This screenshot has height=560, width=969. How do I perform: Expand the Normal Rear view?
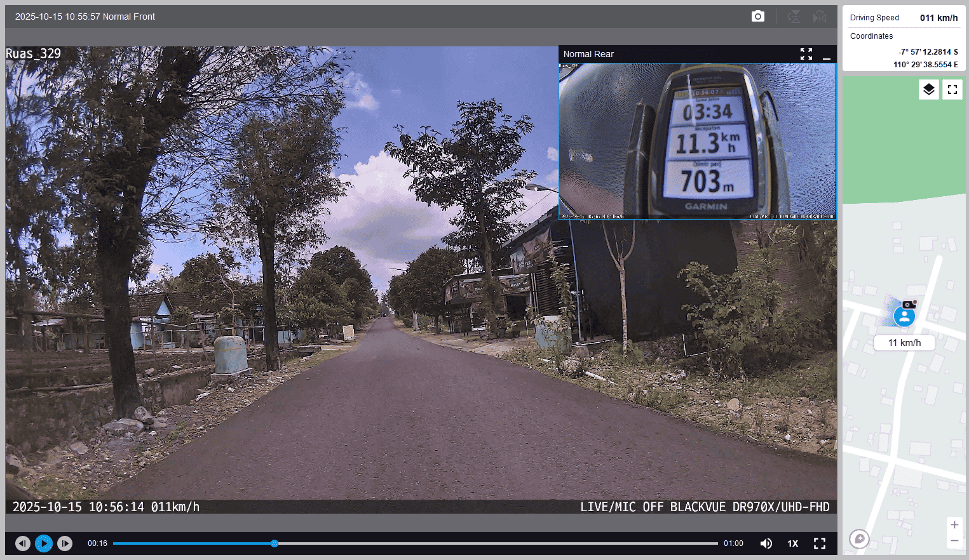tap(806, 54)
